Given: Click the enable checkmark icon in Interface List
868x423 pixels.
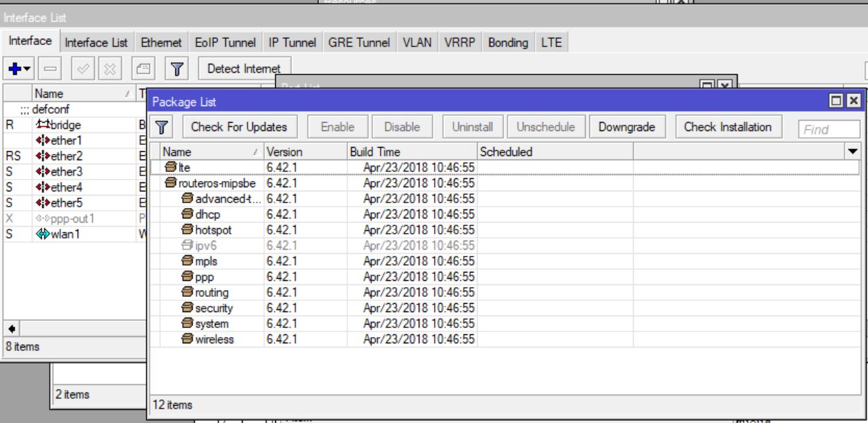Looking at the screenshot, I should click(x=83, y=69).
